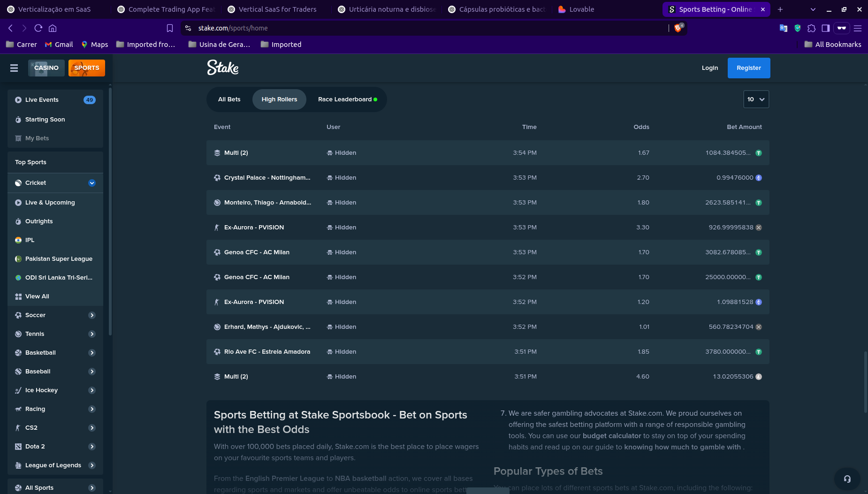The width and height of the screenshot is (868, 494).
Task: Click the Brave Shields icon
Action: (x=678, y=28)
